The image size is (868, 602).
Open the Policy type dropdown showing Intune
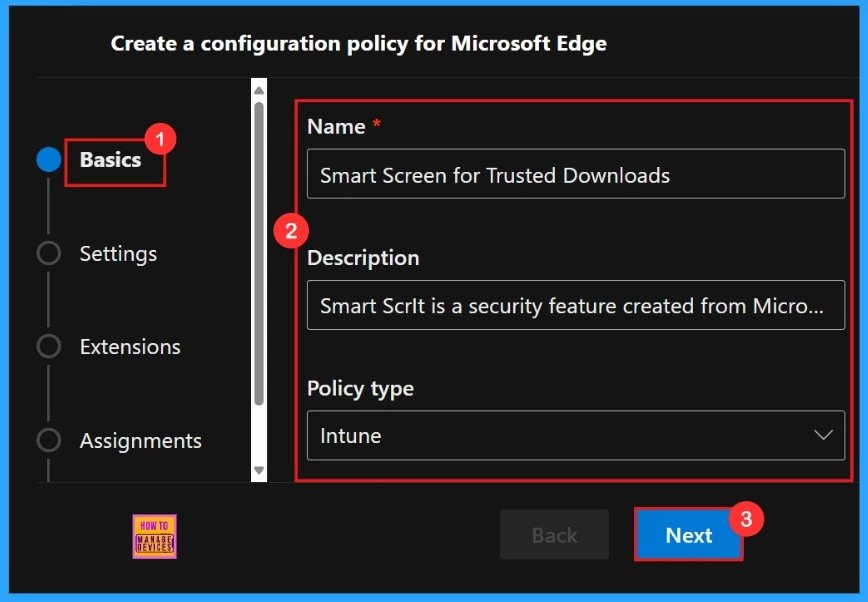[x=576, y=435]
